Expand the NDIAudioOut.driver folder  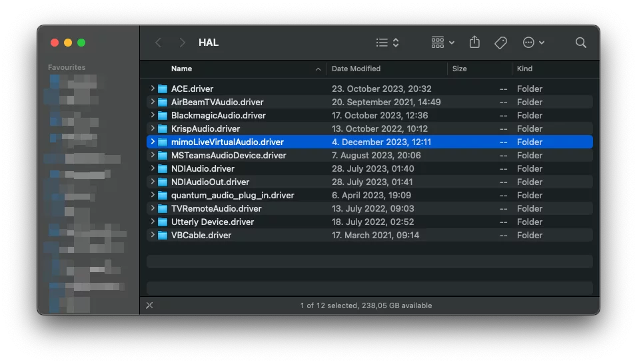(153, 182)
